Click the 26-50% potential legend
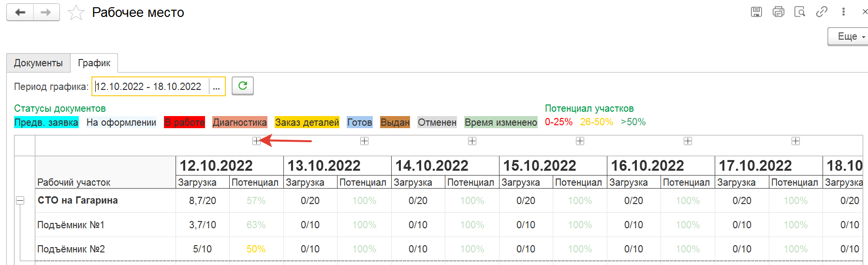Viewport: 868px width, 265px height. [x=597, y=122]
